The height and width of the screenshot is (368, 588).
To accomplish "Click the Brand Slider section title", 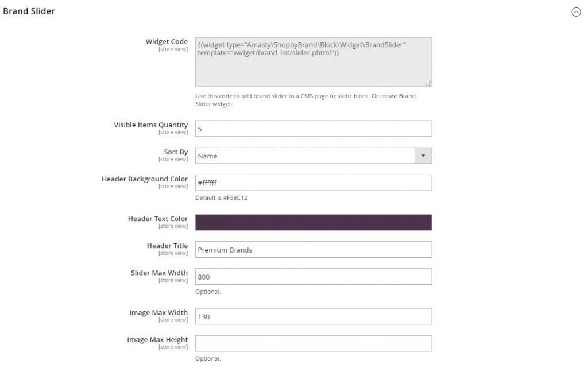I will [x=29, y=11].
